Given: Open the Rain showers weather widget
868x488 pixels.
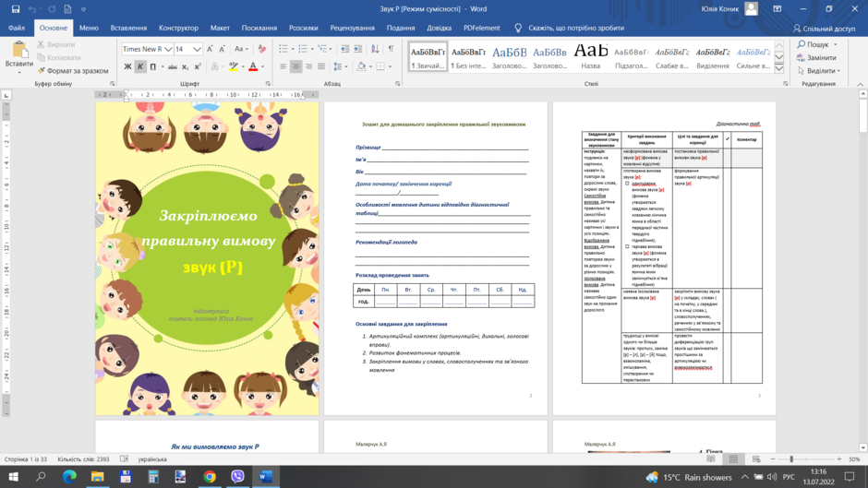Looking at the screenshot, I should tap(689, 477).
